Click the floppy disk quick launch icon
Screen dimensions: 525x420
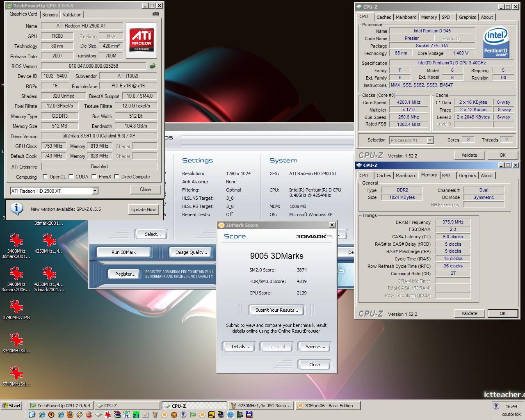click(249, 415)
